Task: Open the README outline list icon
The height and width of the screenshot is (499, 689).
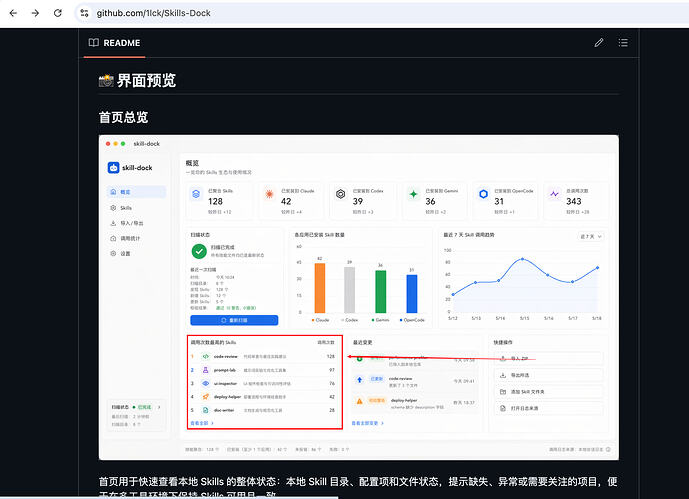Action: point(623,43)
